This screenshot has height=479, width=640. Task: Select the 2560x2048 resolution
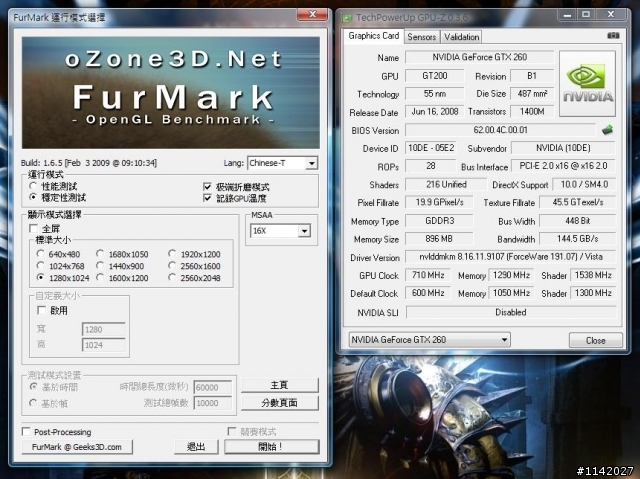(172, 277)
